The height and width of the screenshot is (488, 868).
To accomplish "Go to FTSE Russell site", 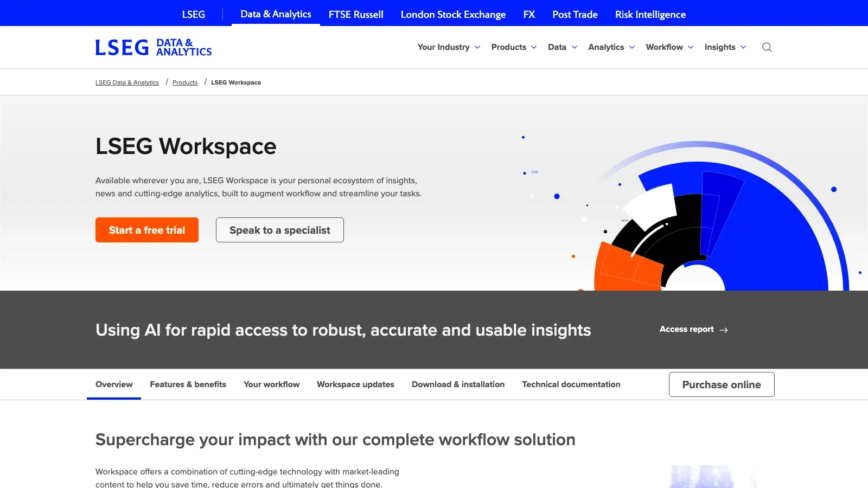I will coord(356,15).
